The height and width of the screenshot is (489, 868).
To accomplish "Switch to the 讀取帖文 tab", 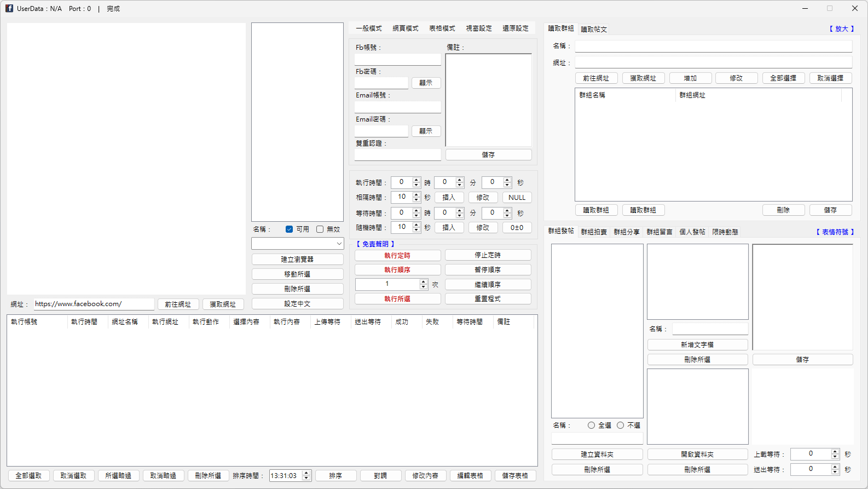I will (594, 30).
